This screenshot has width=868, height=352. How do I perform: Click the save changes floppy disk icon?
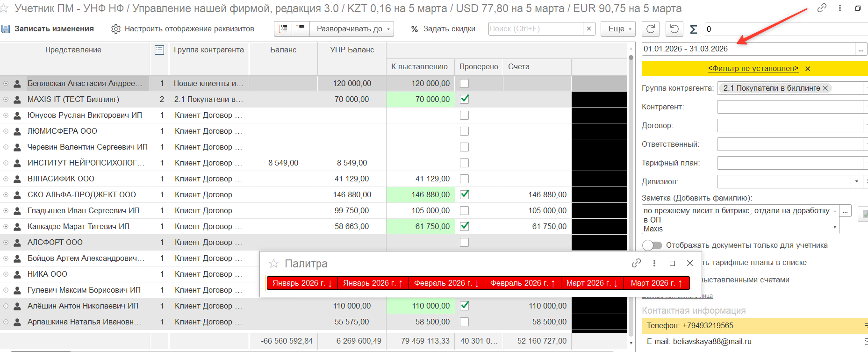[x=6, y=29]
